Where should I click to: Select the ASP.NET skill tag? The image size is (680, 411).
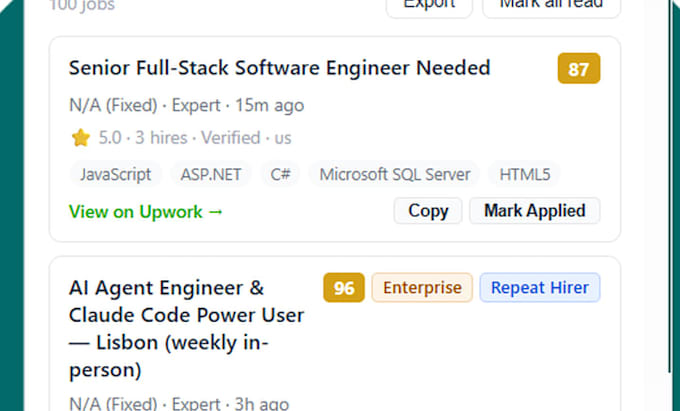coord(211,174)
